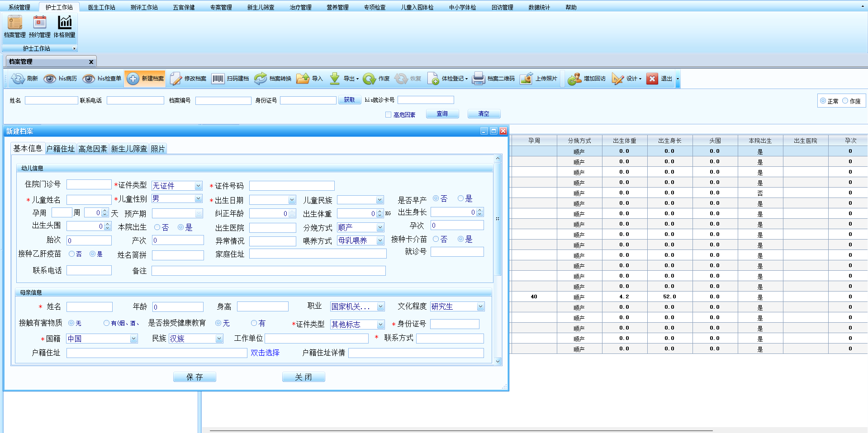868x433 pixels.
Task: Open 证件类型 dropdown showing 无证件
Action: pyautogui.click(x=198, y=186)
